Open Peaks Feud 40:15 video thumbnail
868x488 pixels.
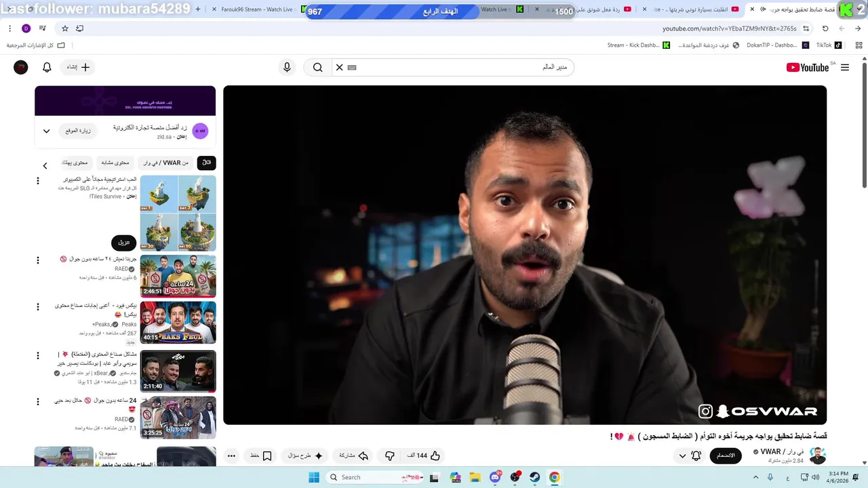point(178,323)
